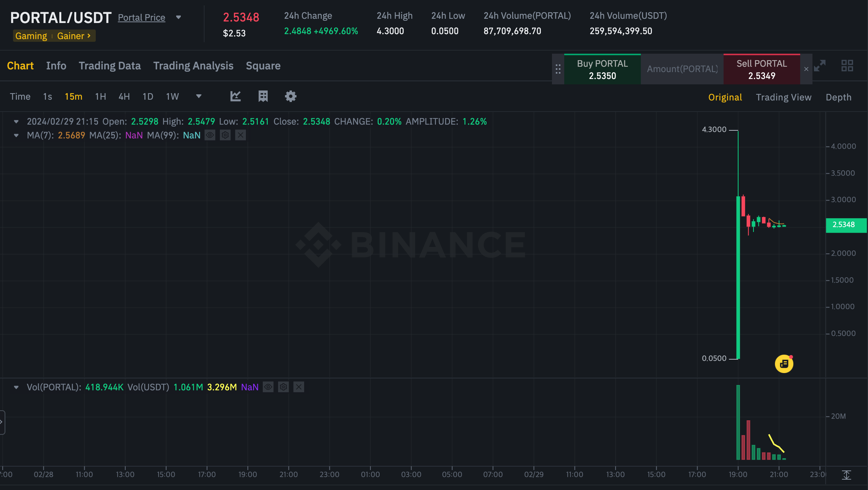Click the Buy PORTAL button
Viewport: 868px width, 490px height.
[x=602, y=69]
